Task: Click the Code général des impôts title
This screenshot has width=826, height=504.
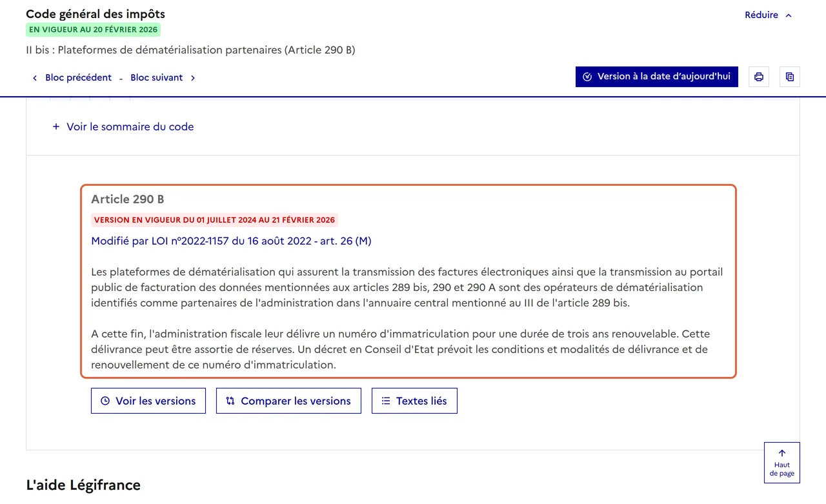Action: pos(96,14)
